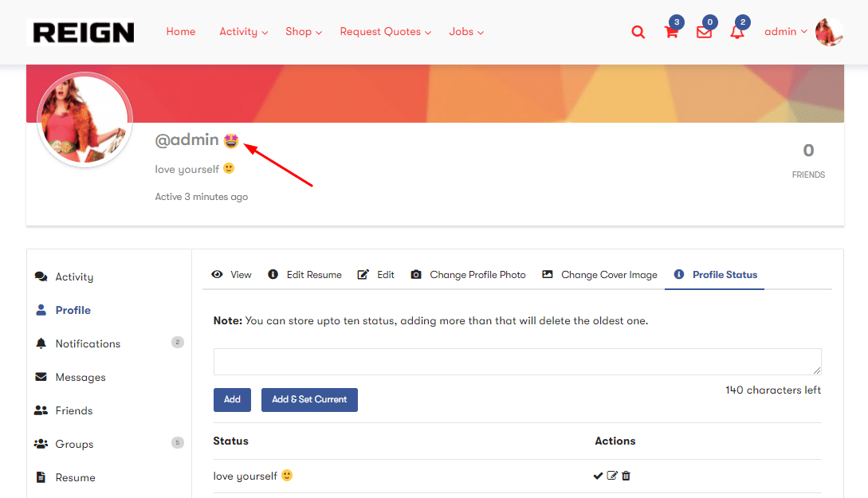Viewport: 868px width, 498px height.
Task: Click the 'love yourself' text under @admin
Action: point(187,169)
